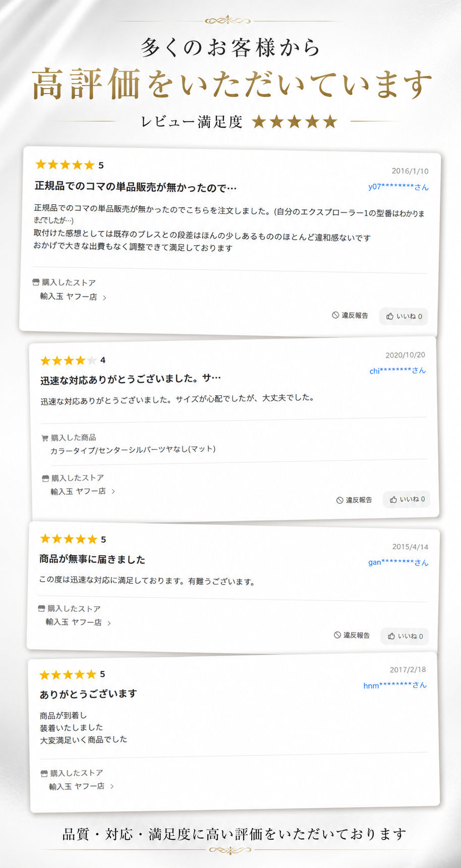
Task: Open reviewer hnm********さん profile
Action: (395, 685)
